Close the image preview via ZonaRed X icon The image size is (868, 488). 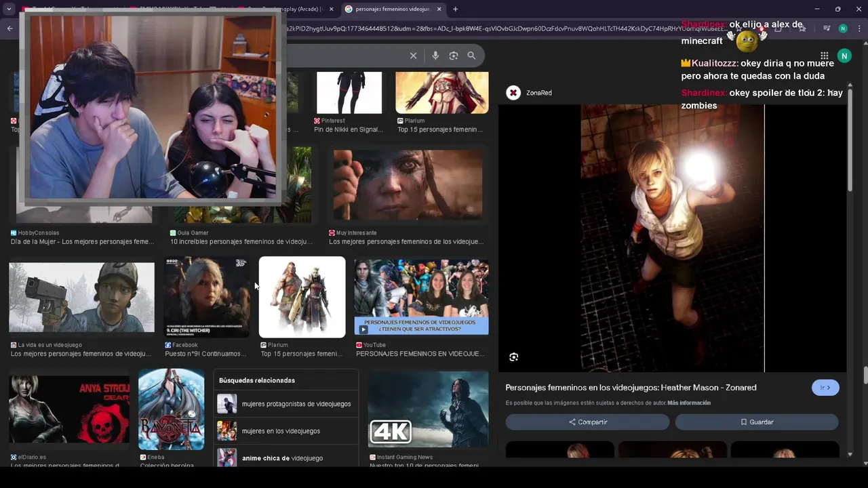[513, 93]
